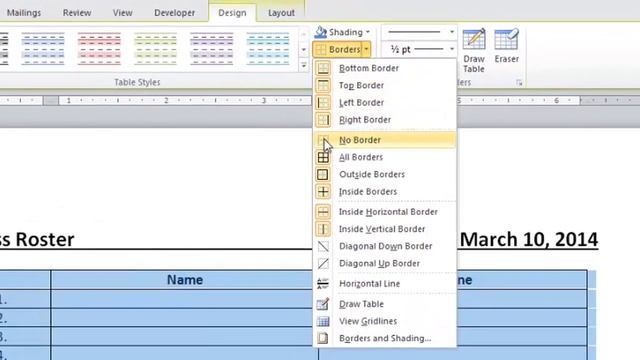Click the horizontal ruler at mark 2

click(166, 100)
